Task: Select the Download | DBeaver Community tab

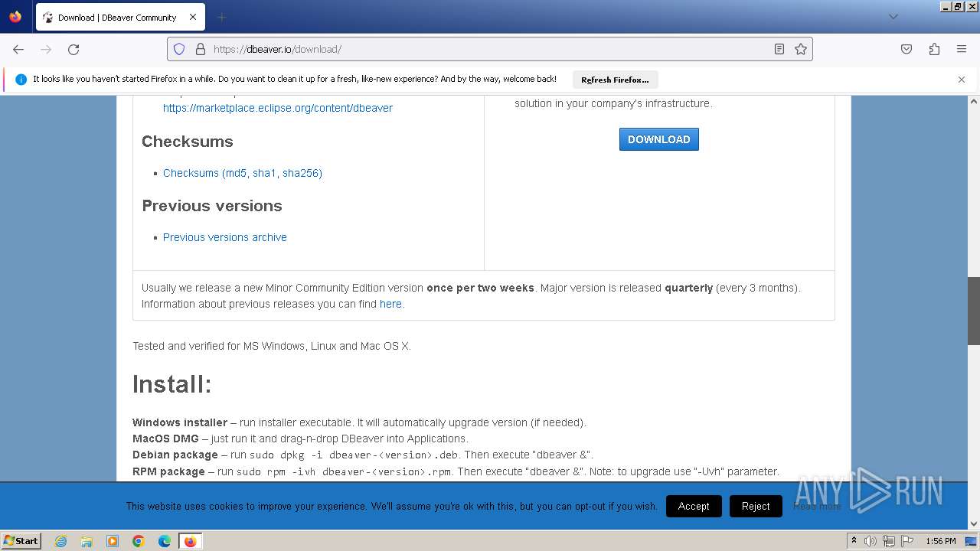Action: pyautogui.click(x=119, y=17)
